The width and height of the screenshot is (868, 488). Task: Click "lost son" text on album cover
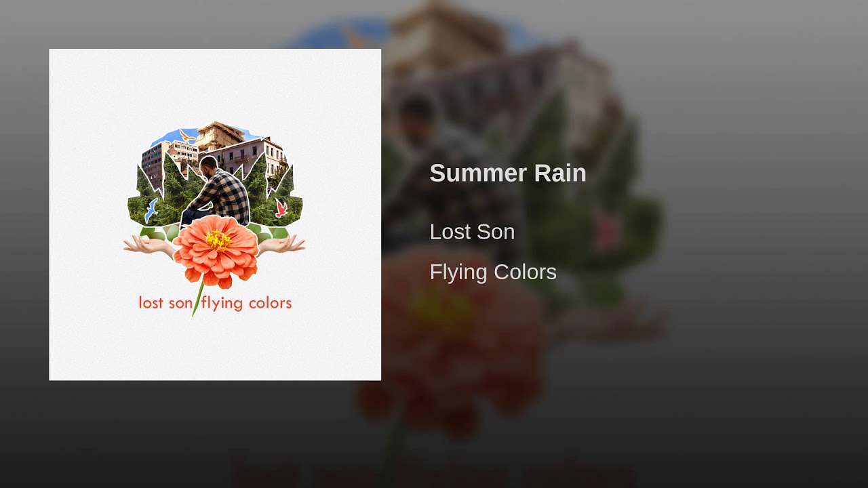(165, 302)
